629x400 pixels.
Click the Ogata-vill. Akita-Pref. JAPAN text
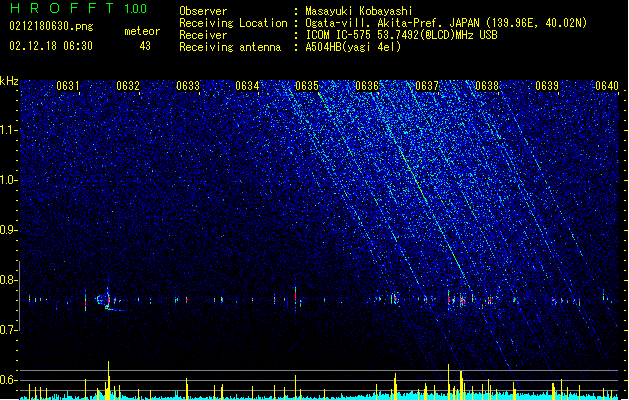(446, 23)
